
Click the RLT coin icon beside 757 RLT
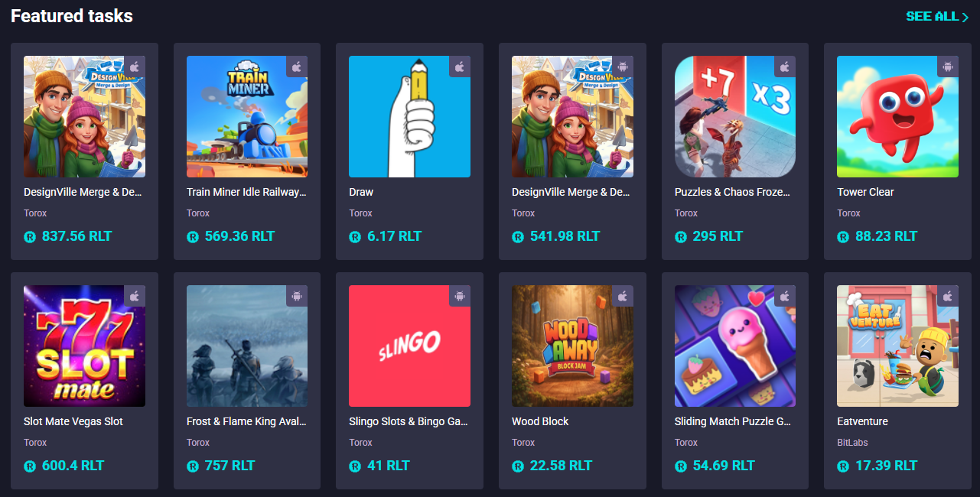coord(193,466)
